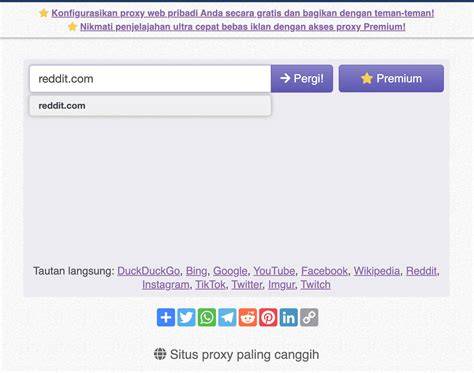Click the Konfigurasikan proxy web pribadi link
Screen dimensions: 474x373
(243, 13)
